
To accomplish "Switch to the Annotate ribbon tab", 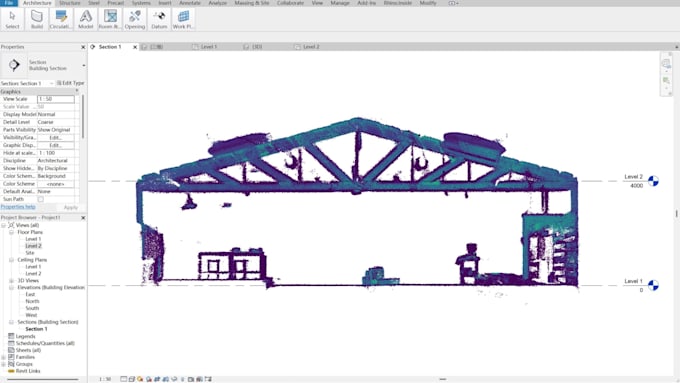I will (x=190, y=3).
